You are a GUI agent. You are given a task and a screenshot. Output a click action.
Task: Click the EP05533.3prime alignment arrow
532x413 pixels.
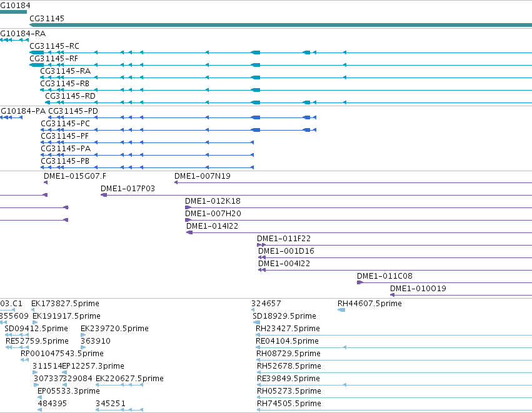[x=39, y=397]
